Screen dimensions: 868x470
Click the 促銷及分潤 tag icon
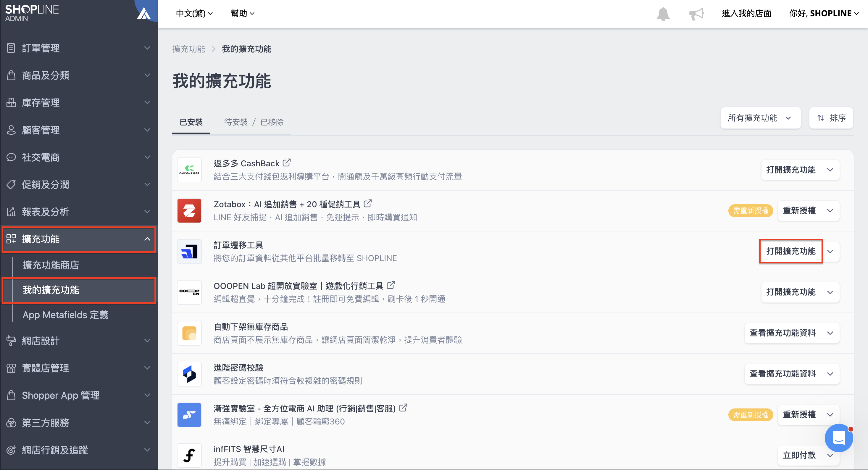click(x=11, y=184)
